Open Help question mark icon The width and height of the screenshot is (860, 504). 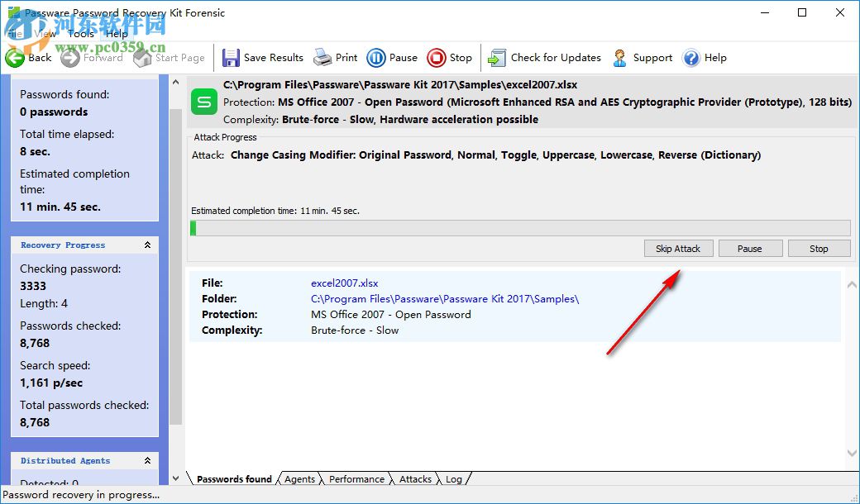point(691,58)
